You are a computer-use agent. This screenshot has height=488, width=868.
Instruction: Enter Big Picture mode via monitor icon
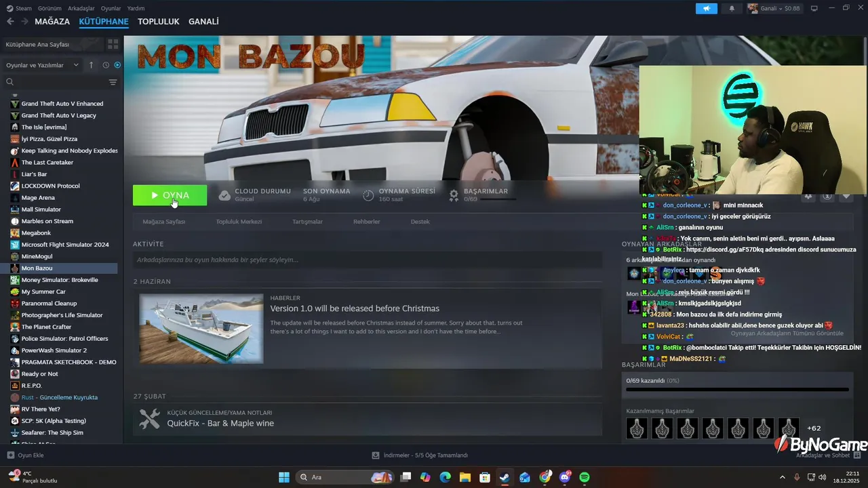tap(814, 9)
